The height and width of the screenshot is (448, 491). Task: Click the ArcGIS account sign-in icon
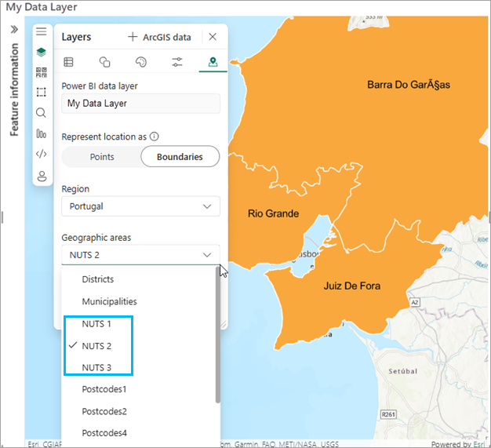click(42, 176)
